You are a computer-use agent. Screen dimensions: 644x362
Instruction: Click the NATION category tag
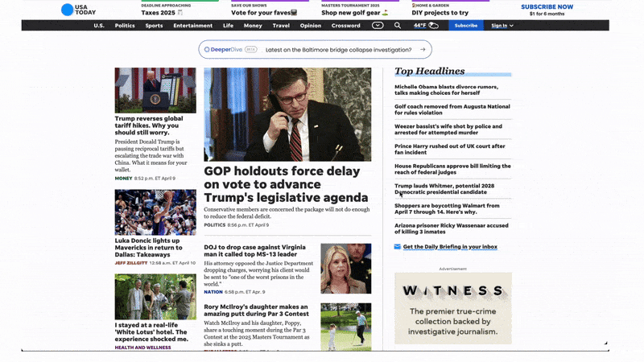pos(213,292)
